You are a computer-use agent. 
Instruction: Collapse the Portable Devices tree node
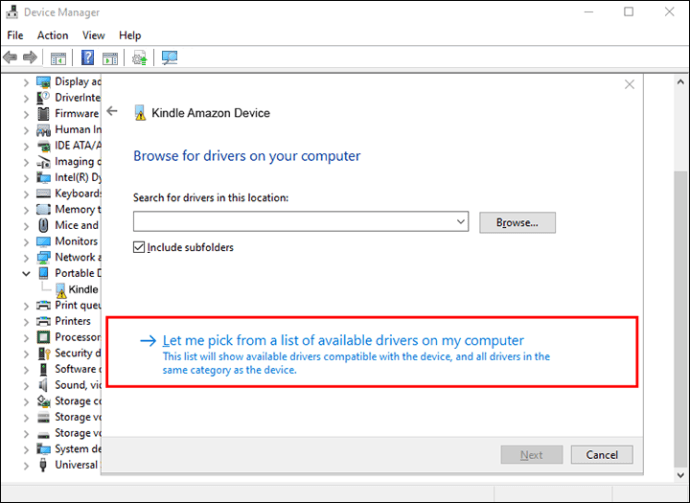point(26,273)
